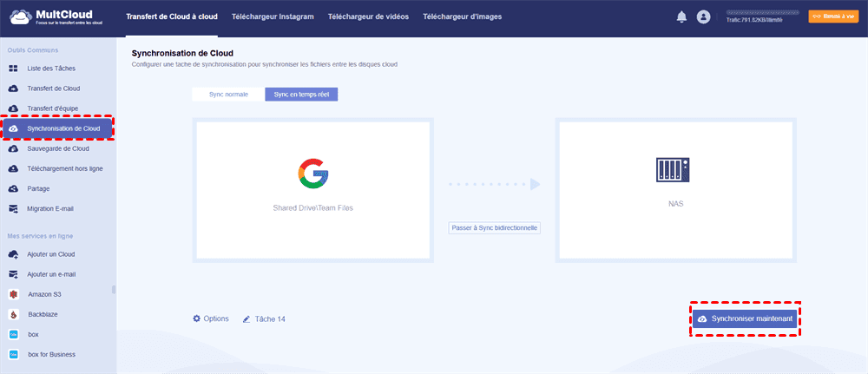Select box service entry
This screenshot has width=868, height=374.
tap(33, 335)
